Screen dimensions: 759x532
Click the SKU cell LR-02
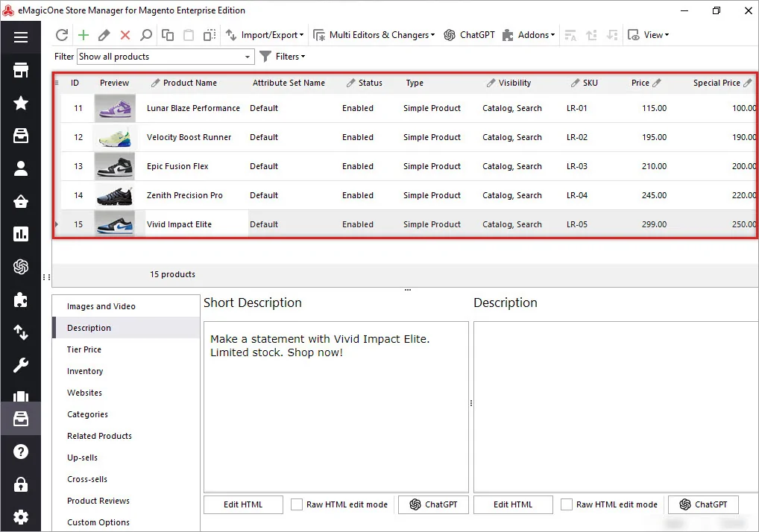click(577, 137)
